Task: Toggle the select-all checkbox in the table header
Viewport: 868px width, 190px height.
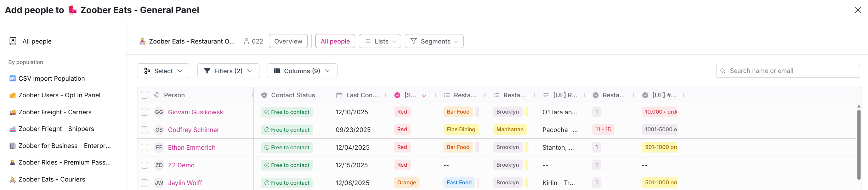Action: click(x=144, y=95)
